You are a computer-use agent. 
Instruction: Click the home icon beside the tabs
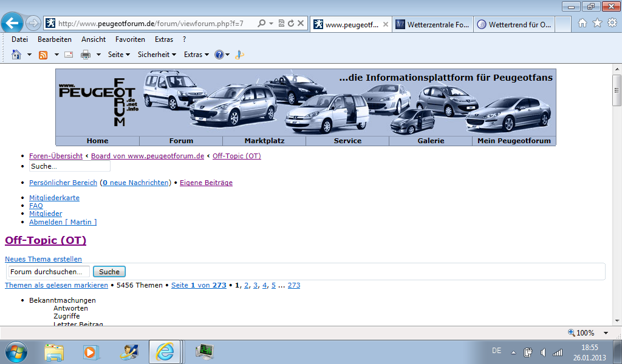click(583, 23)
